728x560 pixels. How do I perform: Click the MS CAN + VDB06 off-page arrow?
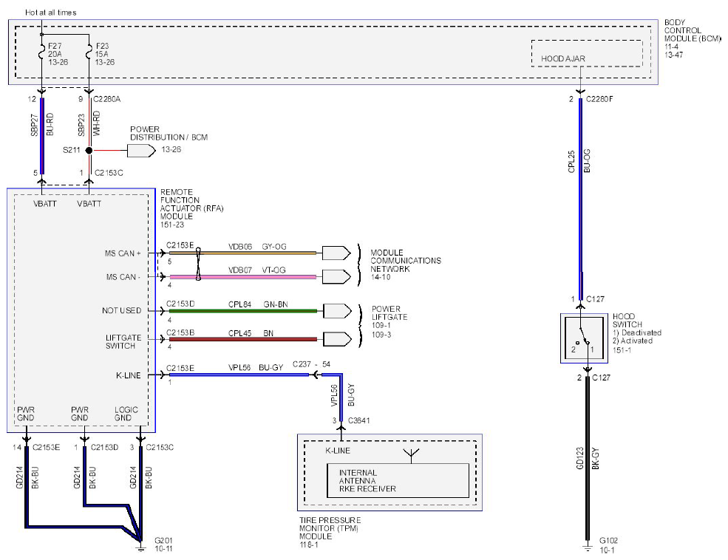coord(336,253)
